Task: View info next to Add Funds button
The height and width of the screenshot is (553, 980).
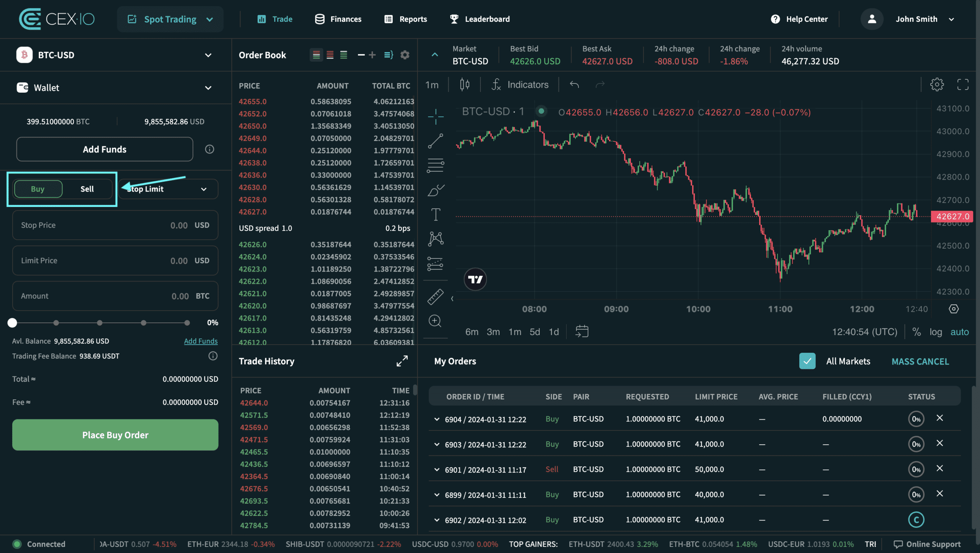Action: pyautogui.click(x=209, y=149)
